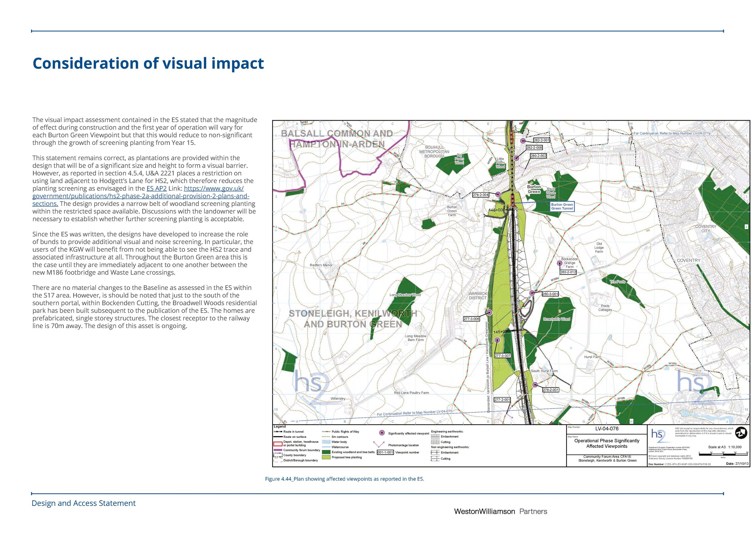Expand the Legend panel header
Viewport: 756px width, 535px height.
tap(280, 427)
